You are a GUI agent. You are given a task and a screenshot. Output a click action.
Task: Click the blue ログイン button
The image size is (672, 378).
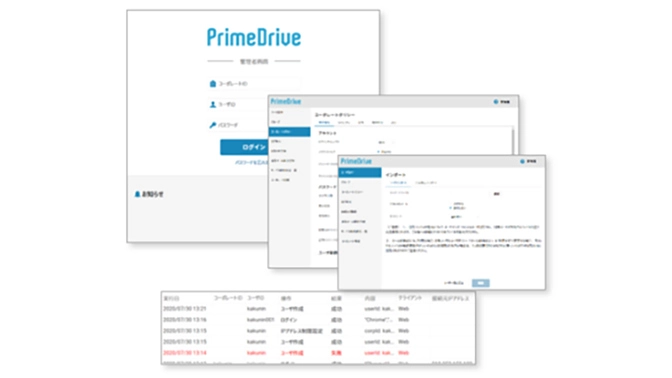click(x=244, y=147)
